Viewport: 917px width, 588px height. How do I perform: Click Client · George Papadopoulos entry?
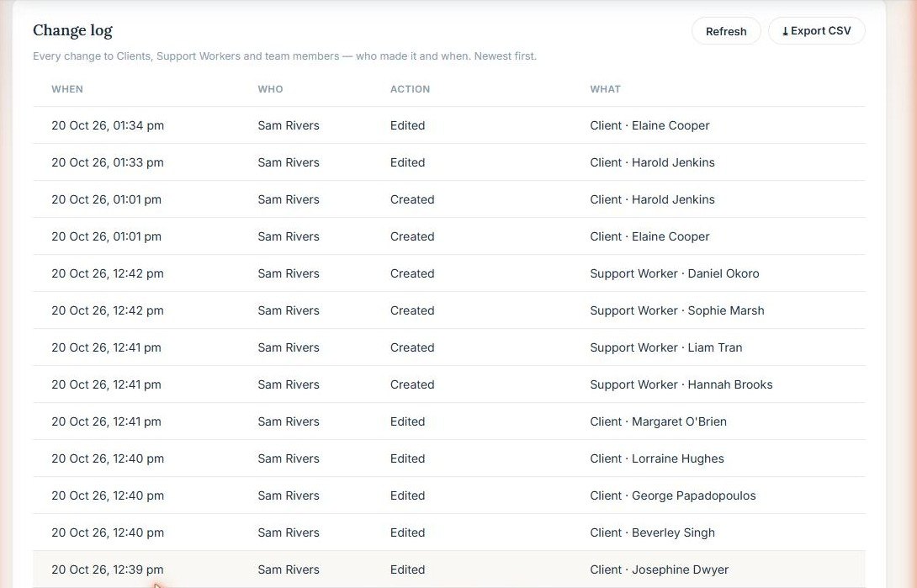click(673, 495)
